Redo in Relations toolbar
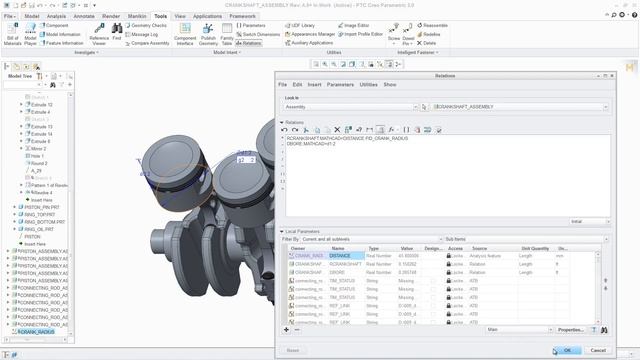Viewport: 640px width, 360px height. (x=295, y=130)
